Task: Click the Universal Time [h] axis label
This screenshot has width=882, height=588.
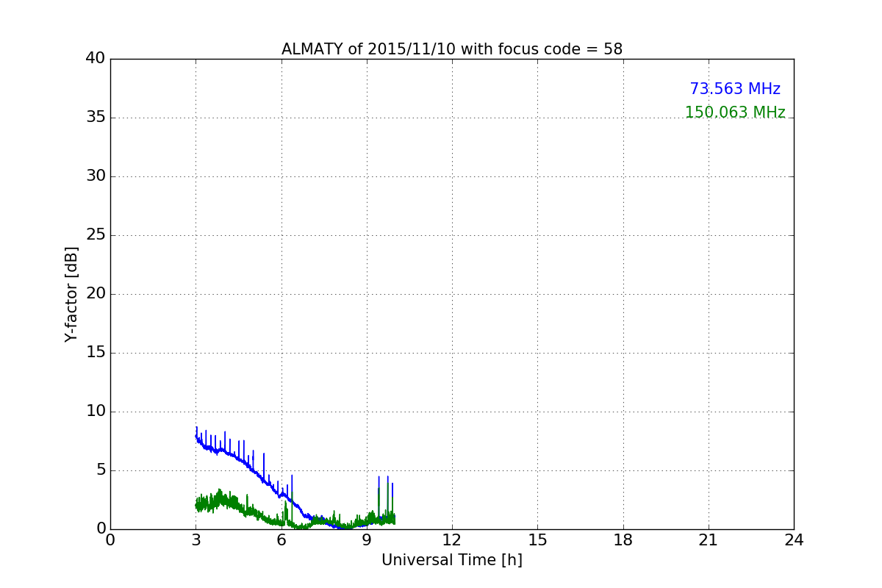Action: 452,560
